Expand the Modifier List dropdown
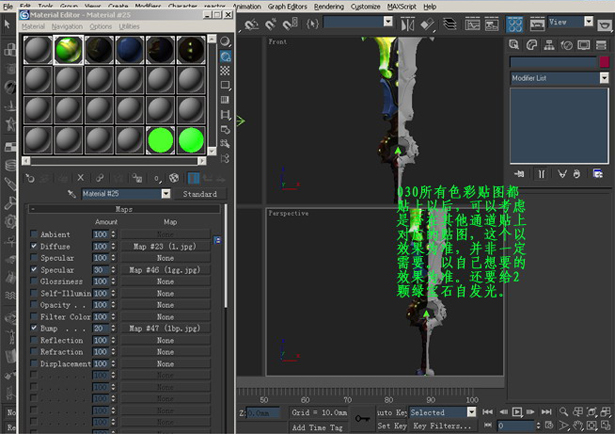Viewport: 615px width, 434px height. 602,77
